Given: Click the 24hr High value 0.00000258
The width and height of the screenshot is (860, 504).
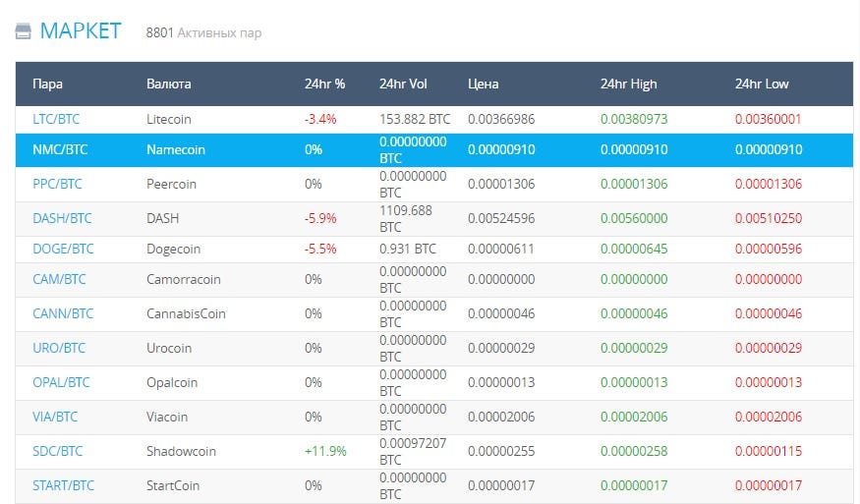Looking at the screenshot, I should coord(634,451).
